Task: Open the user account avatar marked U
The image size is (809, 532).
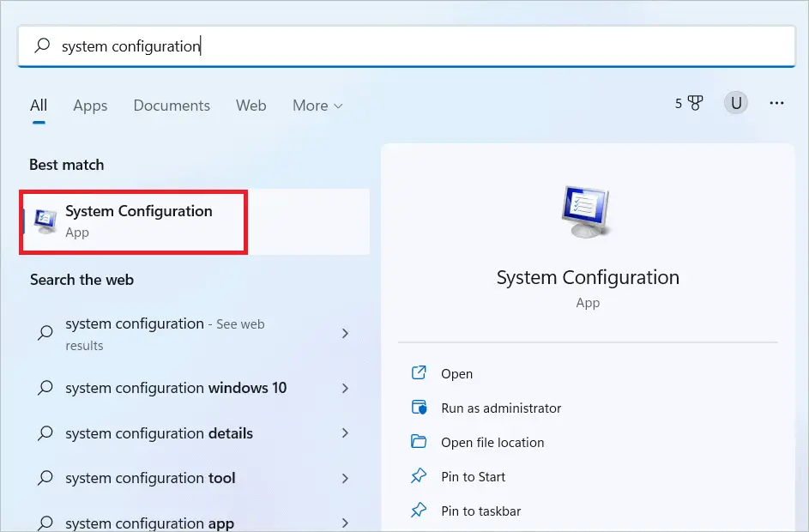Action: point(735,102)
